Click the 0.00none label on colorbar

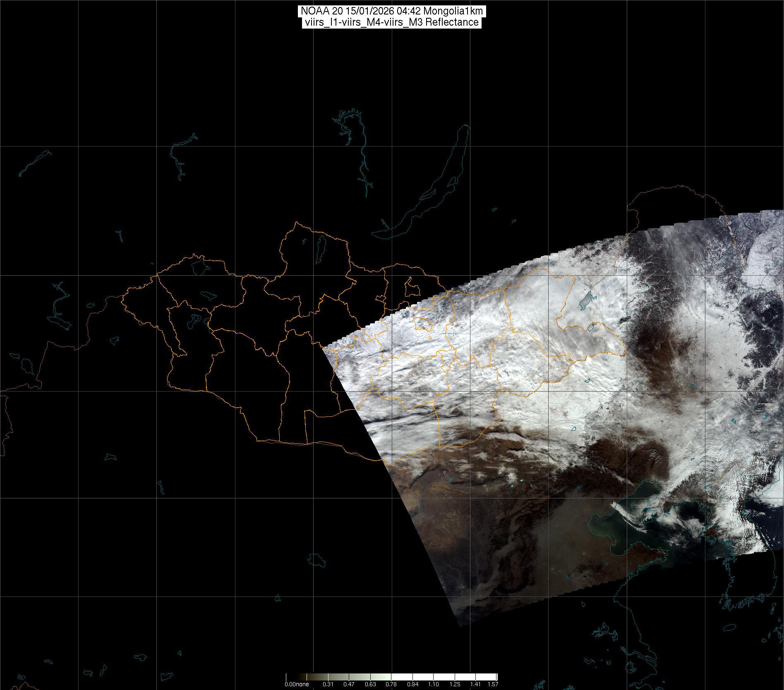tap(297, 684)
